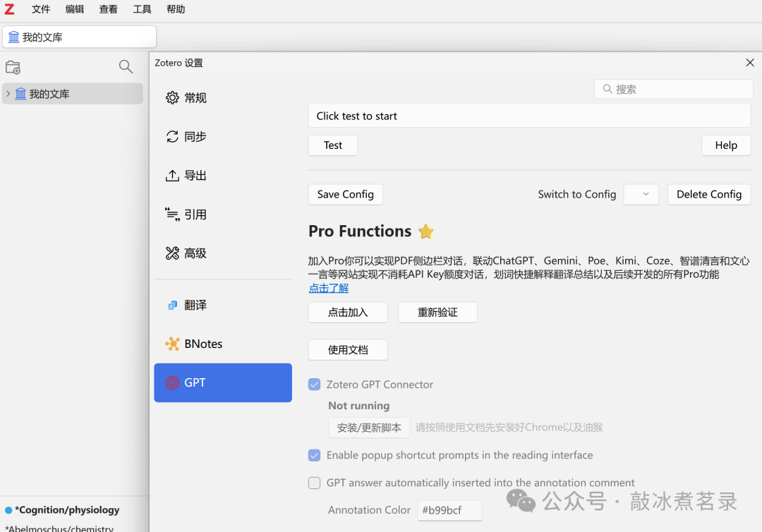Click the 点击加入 button

348,313
